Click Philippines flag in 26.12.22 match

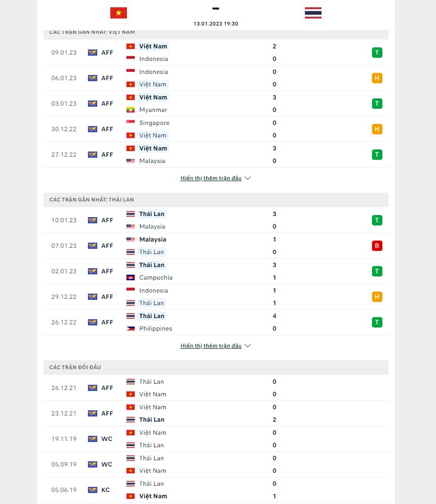(131, 329)
